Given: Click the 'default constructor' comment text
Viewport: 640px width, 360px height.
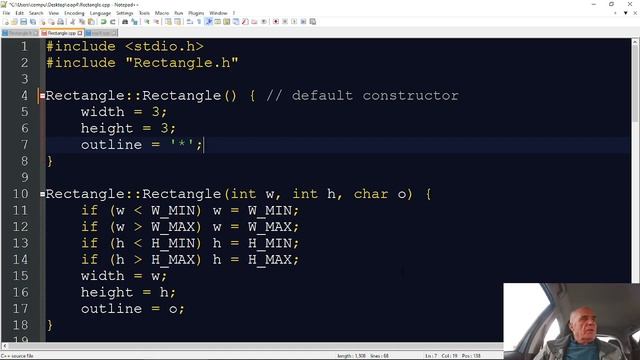Looking at the screenshot, I should click(x=375, y=96).
